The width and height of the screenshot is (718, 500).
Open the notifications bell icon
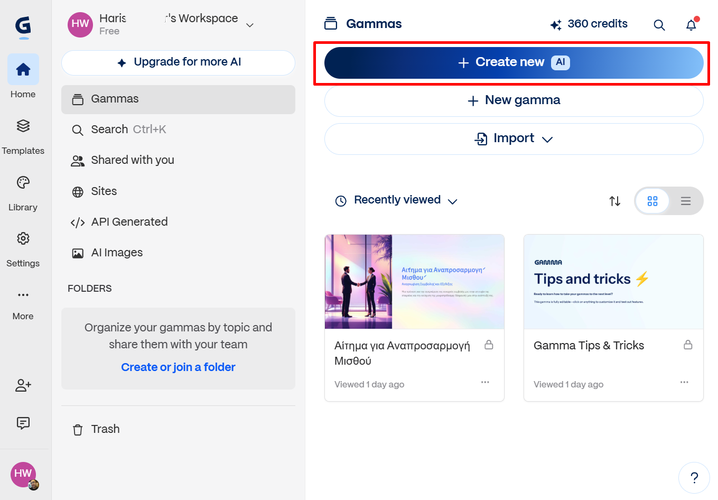point(691,25)
